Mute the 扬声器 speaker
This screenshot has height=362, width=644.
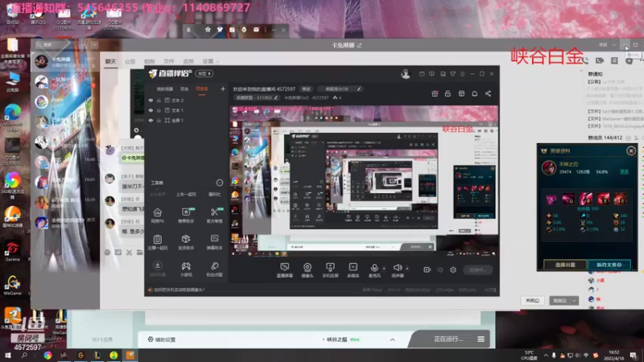397,270
